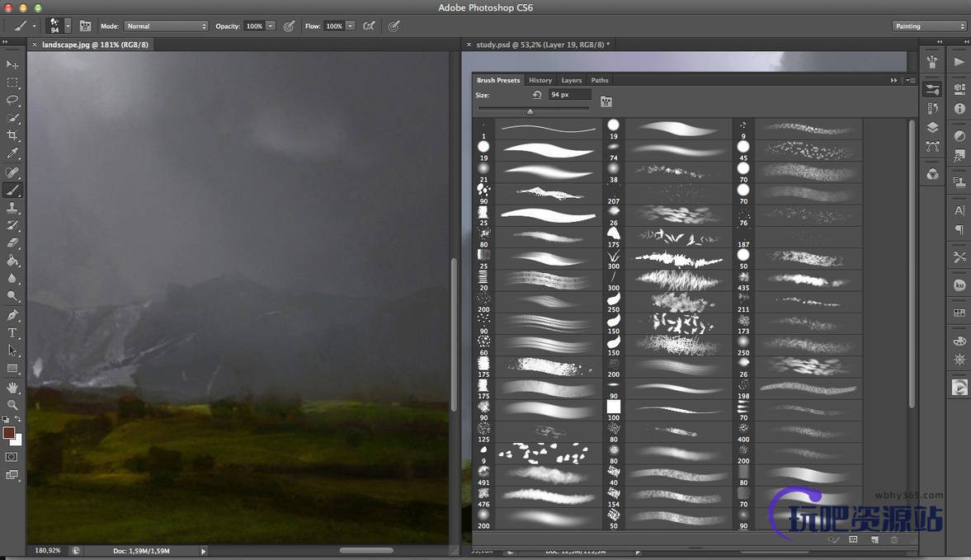
Task: Switch to the History tab
Action: pos(540,81)
